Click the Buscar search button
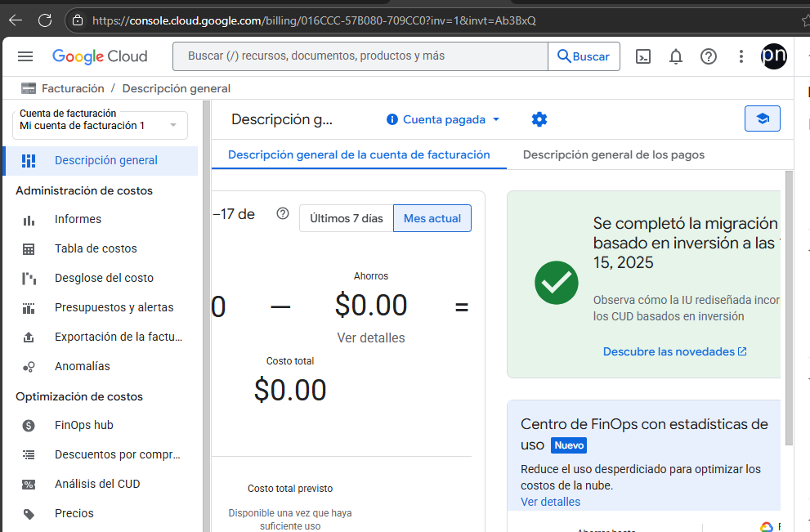This screenshot has height=532, width=810. coord(584,56)
